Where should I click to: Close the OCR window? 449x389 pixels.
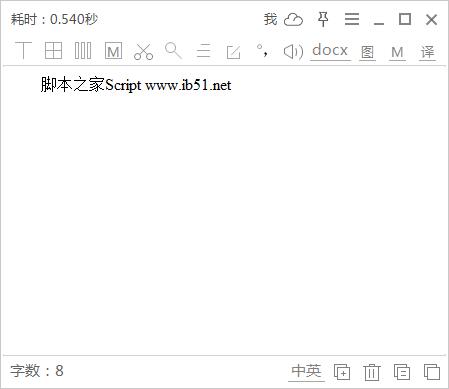point(432,20)
